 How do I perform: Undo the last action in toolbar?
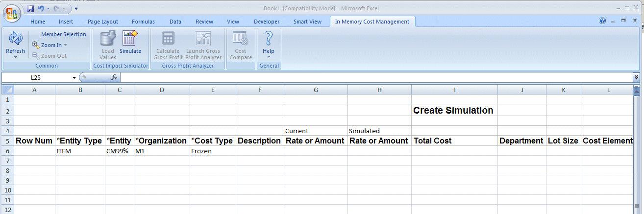[41, 9]
